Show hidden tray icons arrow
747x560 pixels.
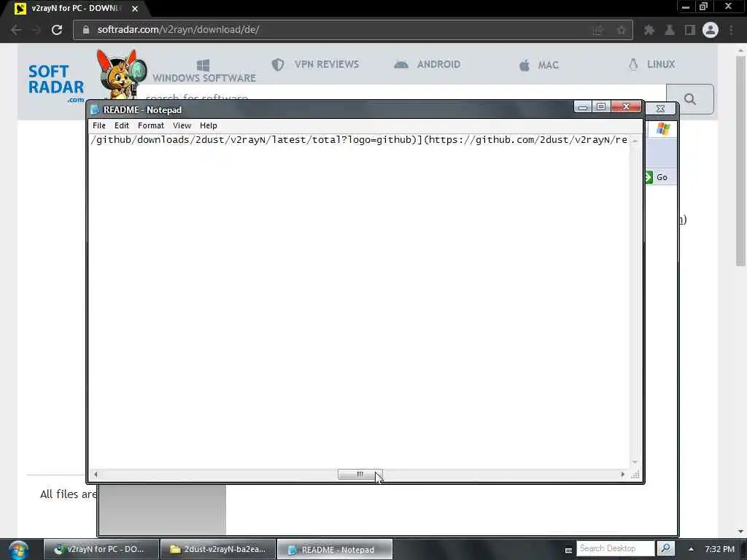[x=691, y=549]
